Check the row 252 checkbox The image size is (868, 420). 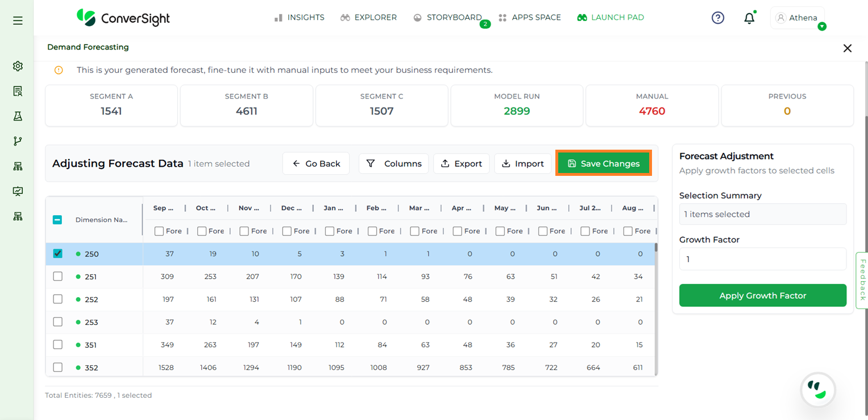pos(57,299)
